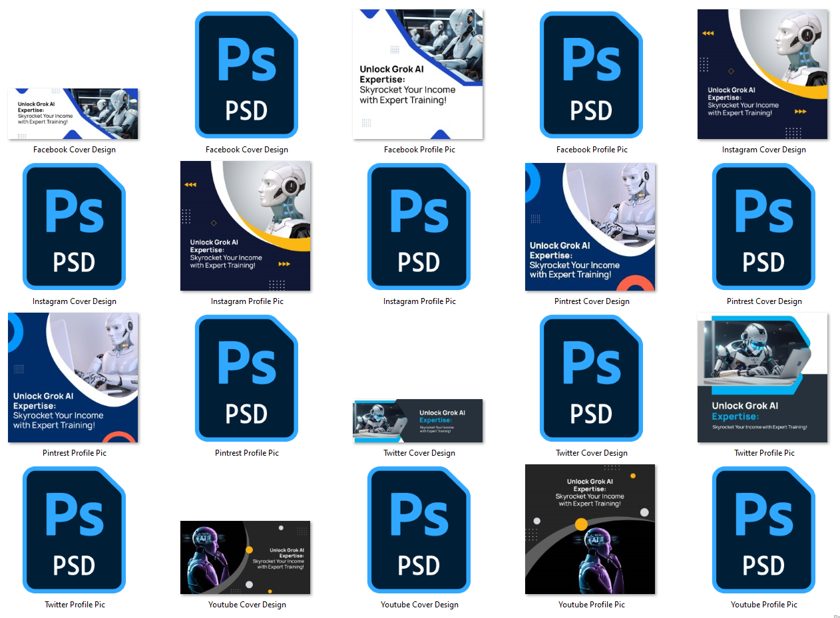Open the Facebook Cover Design PSD file icon
Image resolution: width=840 pixels, height=618 pixels.
246,75
